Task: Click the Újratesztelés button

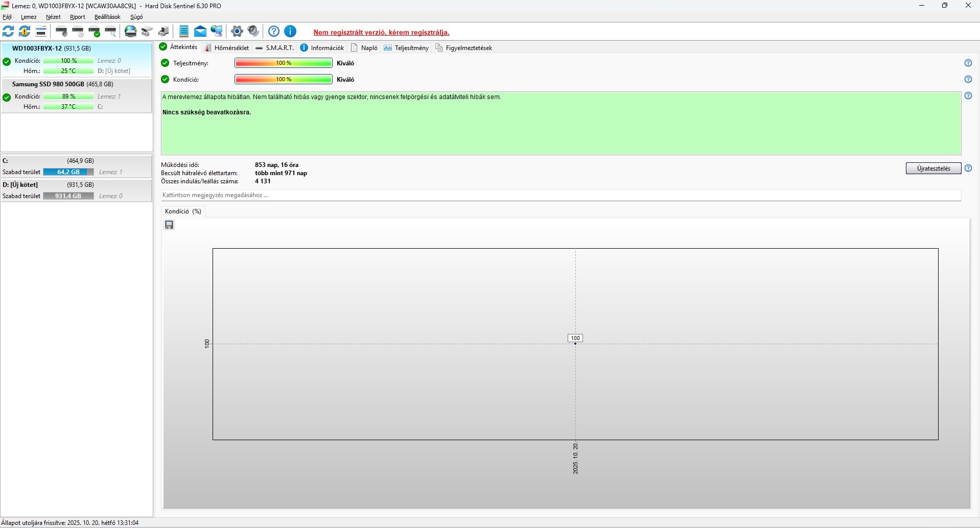Action: [934, 169]
